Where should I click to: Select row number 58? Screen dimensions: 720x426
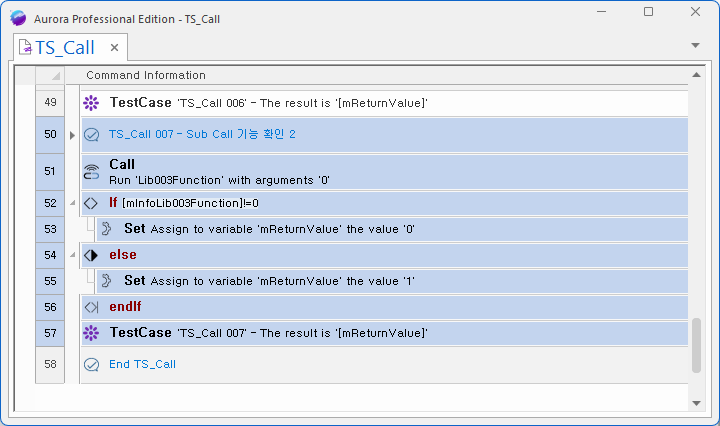click(x=50, y=364)
